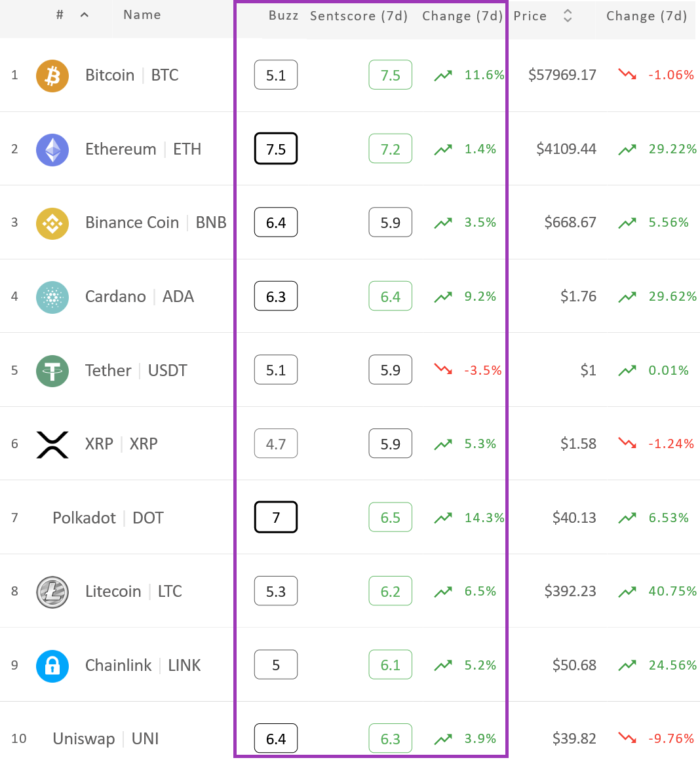Click the Tether green logo icon
Screen dimensions: 700x760
tap(52, 371)
